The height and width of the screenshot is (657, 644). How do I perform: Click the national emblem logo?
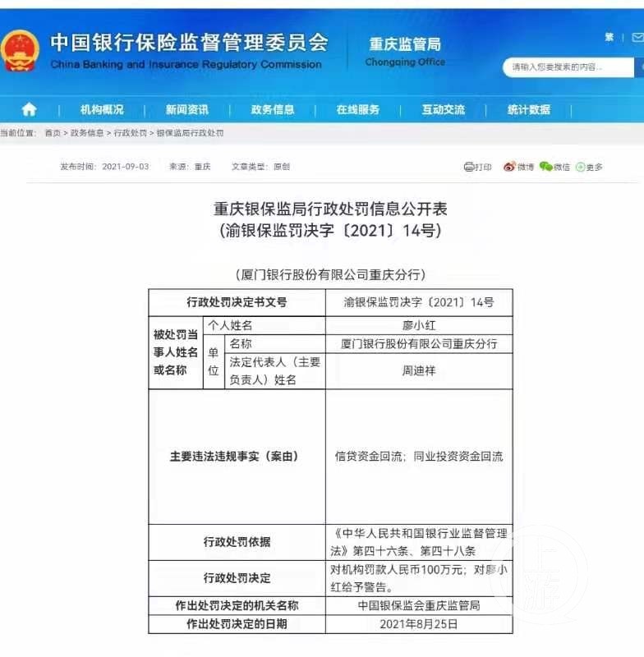coord(20,50)
